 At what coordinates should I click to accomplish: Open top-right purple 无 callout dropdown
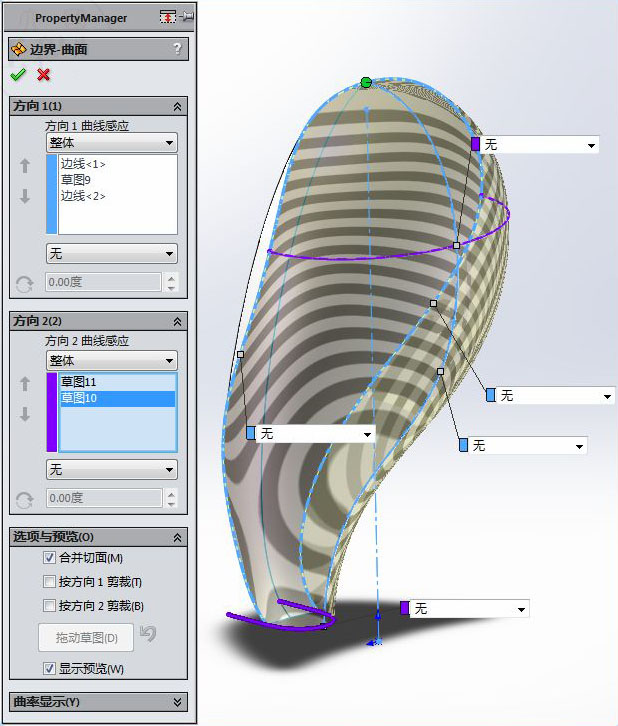[x=591, y=145]
